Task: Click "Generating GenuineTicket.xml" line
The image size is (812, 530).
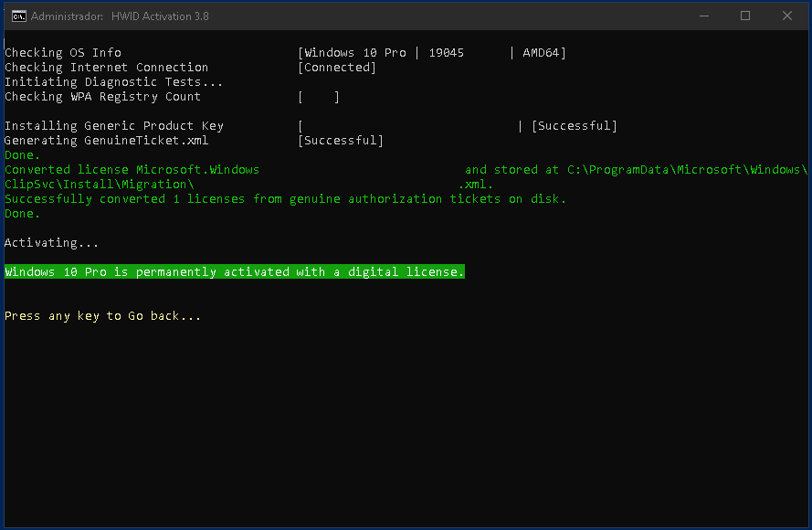Action: [107, 141]
